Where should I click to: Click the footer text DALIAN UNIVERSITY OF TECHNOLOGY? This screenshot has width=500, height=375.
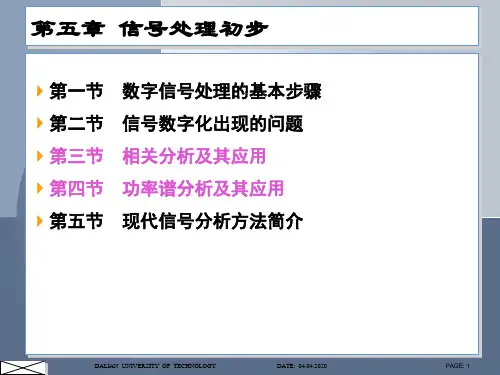click(x=155, y=366)
